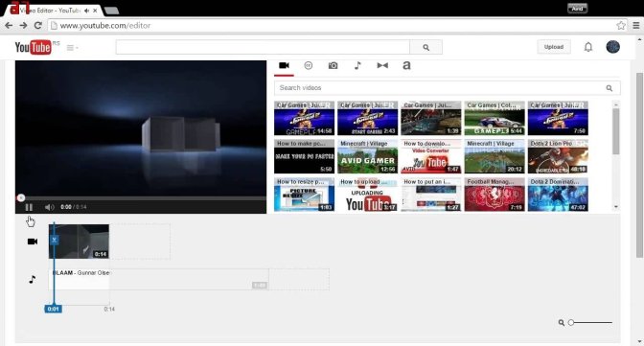Bookmark this page with the star icon
Image resolution: width=644 pixels, height=346 pixels.
(621, 26)
